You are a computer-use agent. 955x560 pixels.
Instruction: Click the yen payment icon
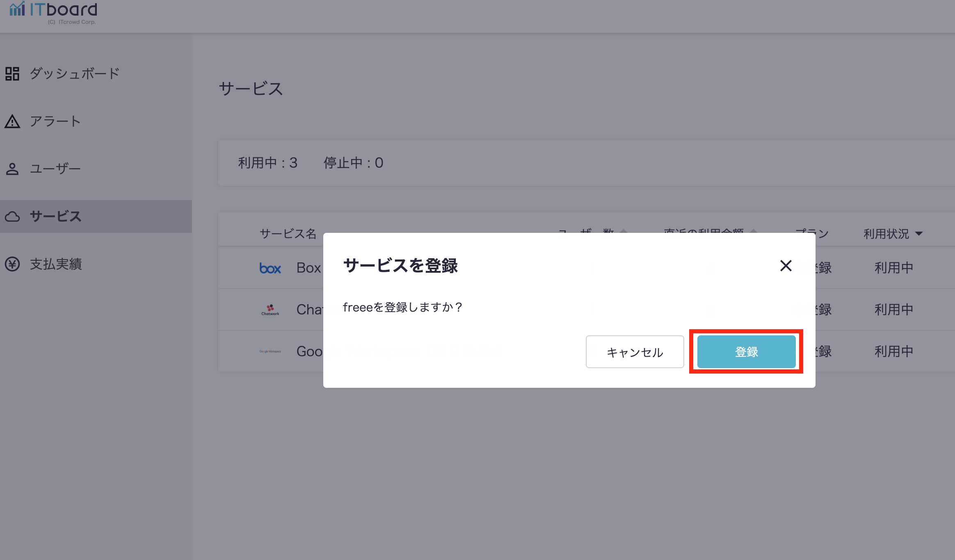coord(12,264)
